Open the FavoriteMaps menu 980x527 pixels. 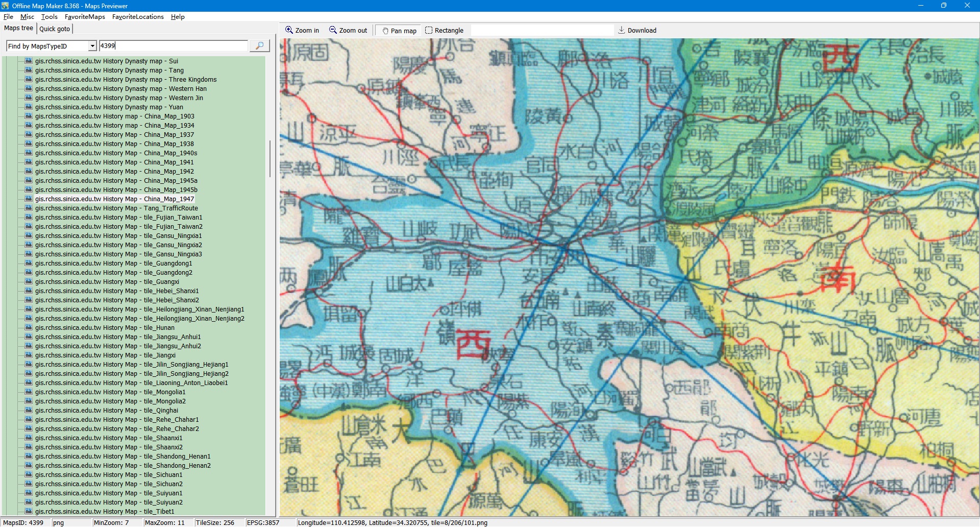click(85, 17)
